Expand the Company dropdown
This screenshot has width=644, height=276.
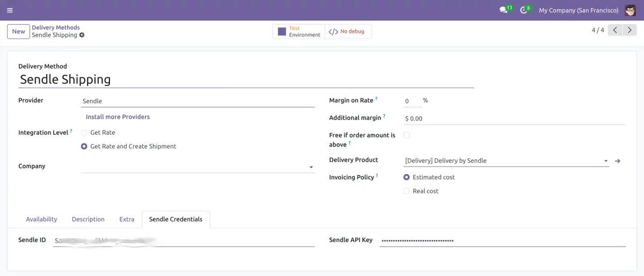pos(311,168)
